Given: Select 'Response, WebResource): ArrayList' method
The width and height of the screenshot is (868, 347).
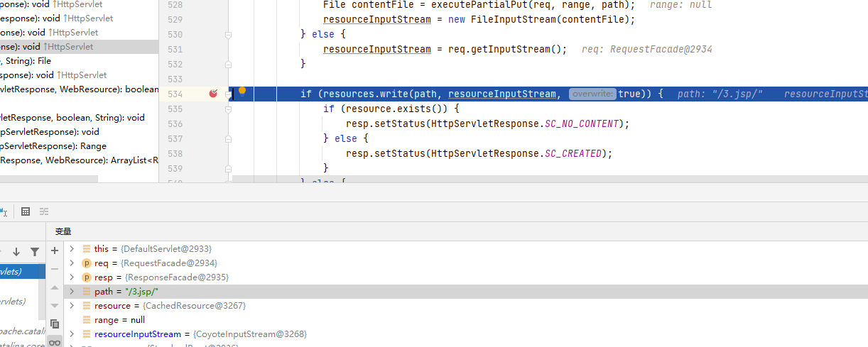Looking at the screenshot, I should tap(79, 160).
